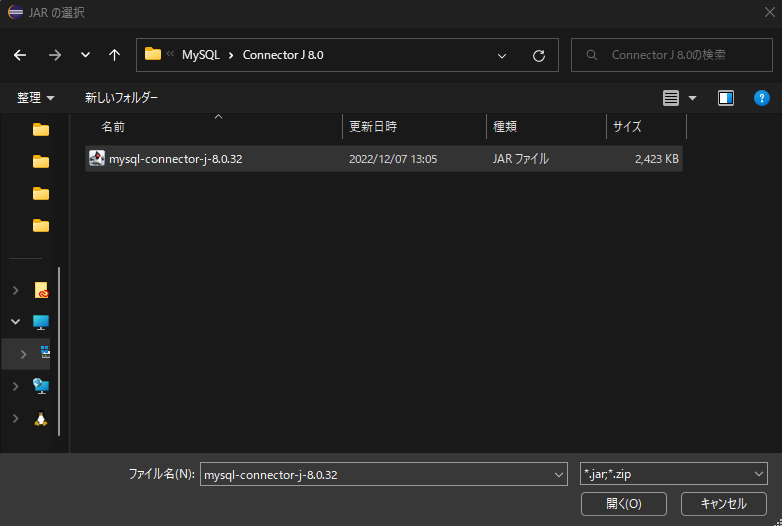The width and height of the screenshot is (782, 526).
Task: Collapse the This PC tree node
Action: pos(15,322)
